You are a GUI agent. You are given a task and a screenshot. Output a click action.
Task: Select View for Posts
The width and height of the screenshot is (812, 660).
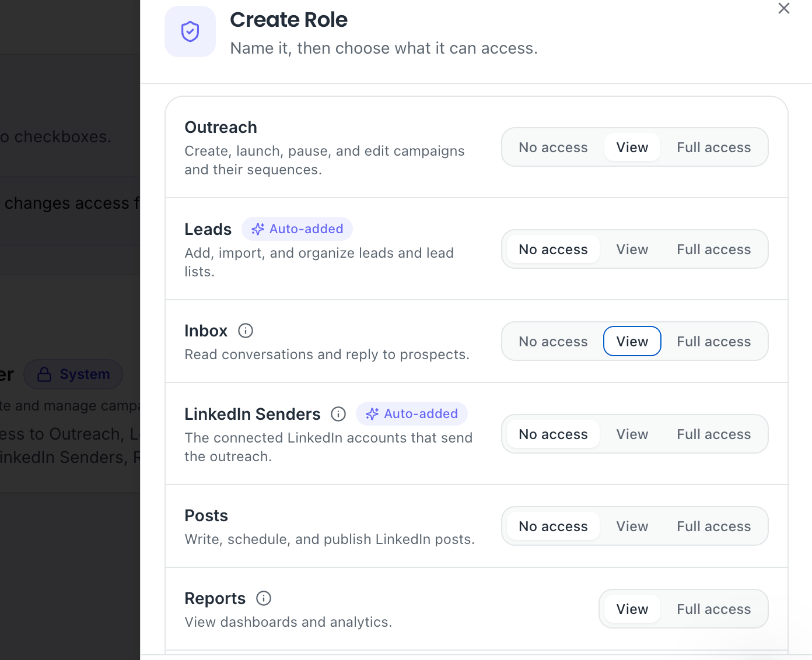click(x=632, y=526)
